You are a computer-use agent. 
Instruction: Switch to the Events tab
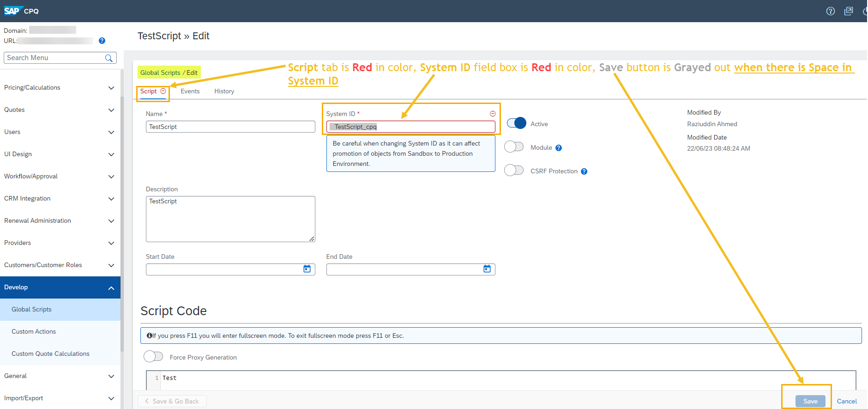coord(190,92)
